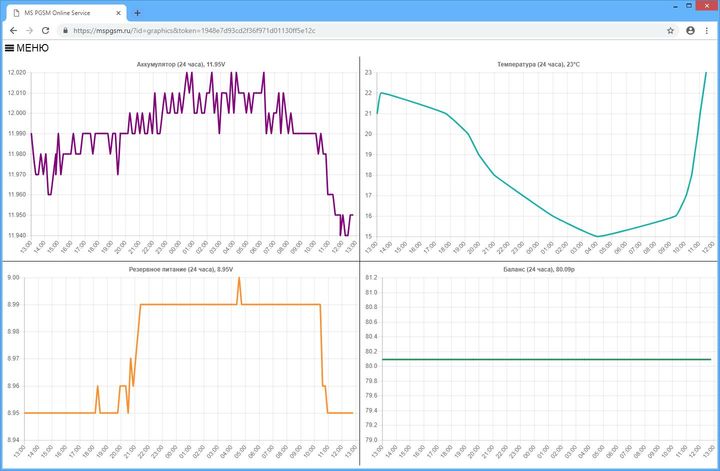Select the MS PGSM Online Service tab
The image size is (720, 471).
coord(60,13)
